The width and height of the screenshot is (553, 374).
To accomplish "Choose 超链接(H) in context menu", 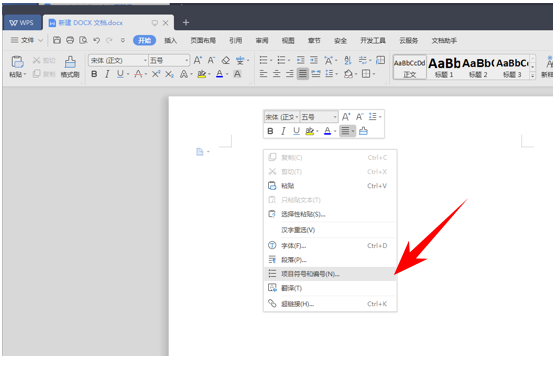I will [330, 304].
